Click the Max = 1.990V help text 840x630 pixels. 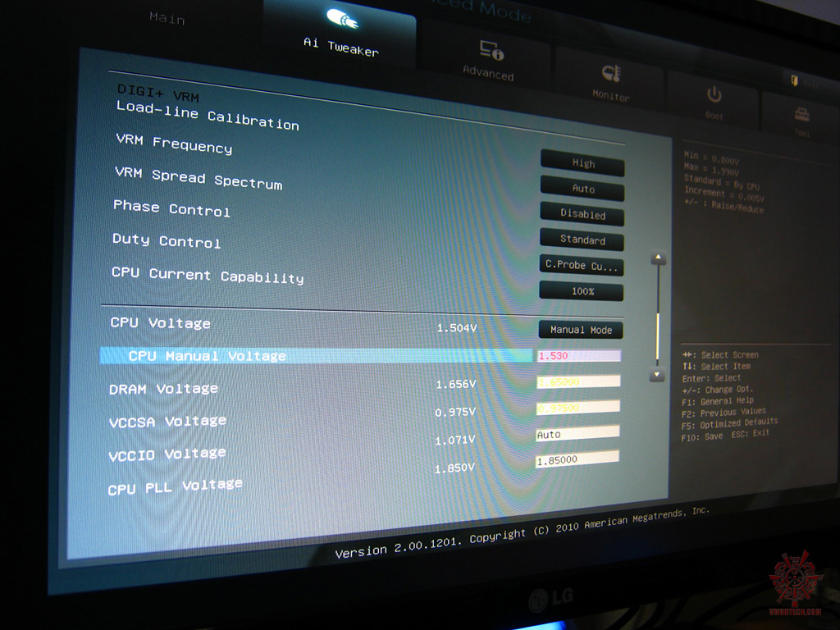pos(711,169)
